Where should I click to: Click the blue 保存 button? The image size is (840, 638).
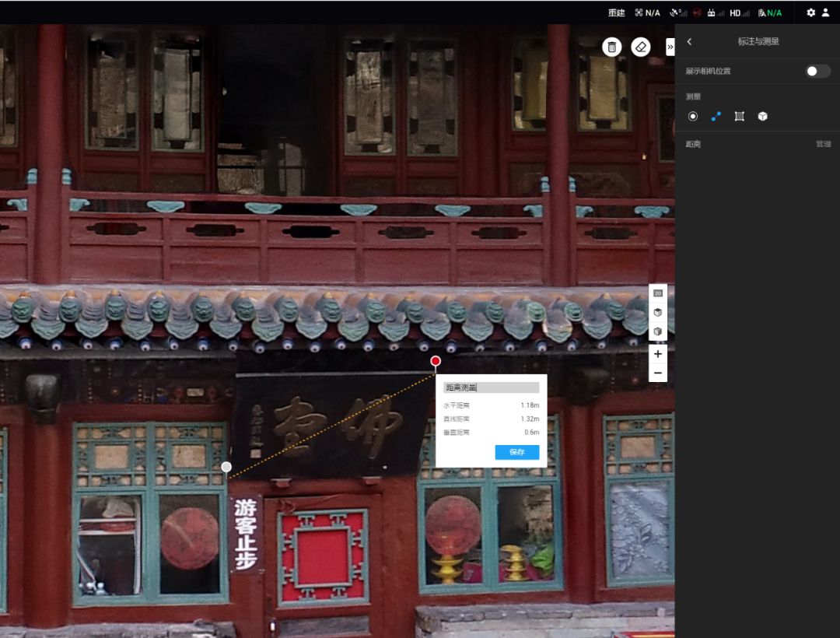[x=516, y=452]
